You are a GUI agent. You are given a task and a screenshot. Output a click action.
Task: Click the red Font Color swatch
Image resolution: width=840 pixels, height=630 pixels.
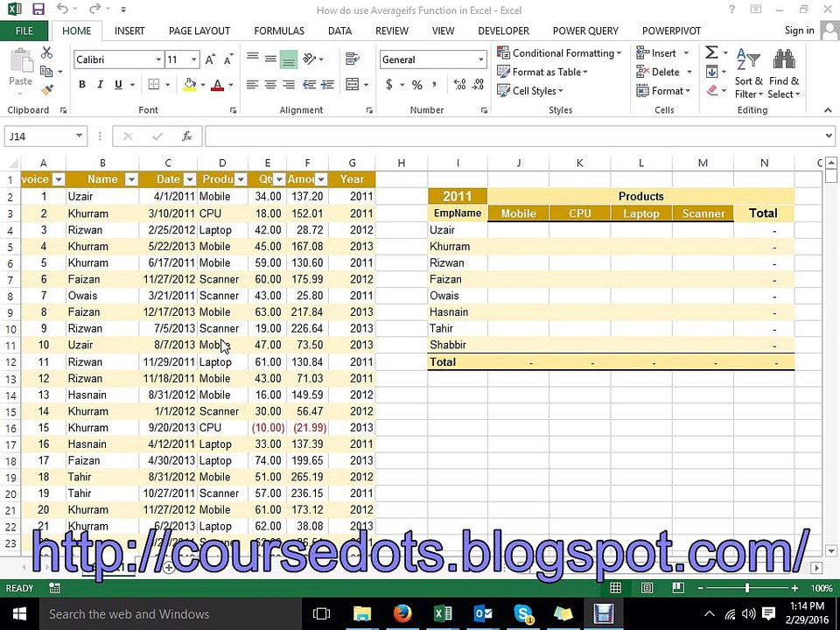pos(218,85)
